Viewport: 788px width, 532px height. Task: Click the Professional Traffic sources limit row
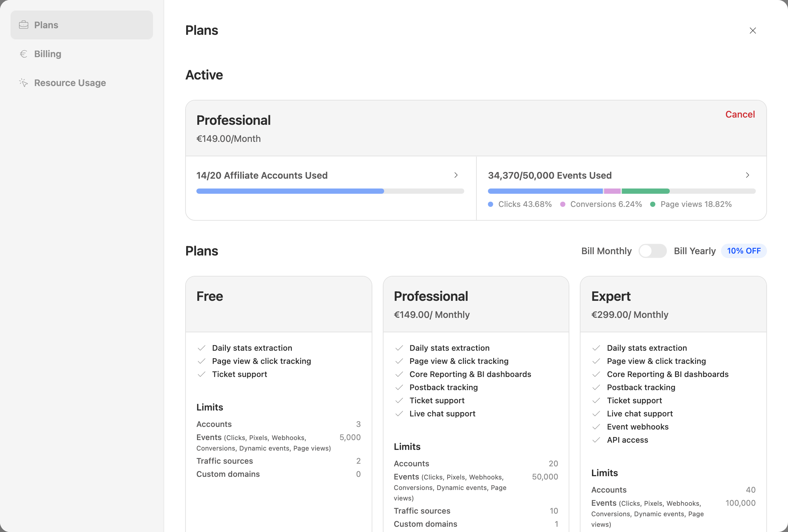476,511
